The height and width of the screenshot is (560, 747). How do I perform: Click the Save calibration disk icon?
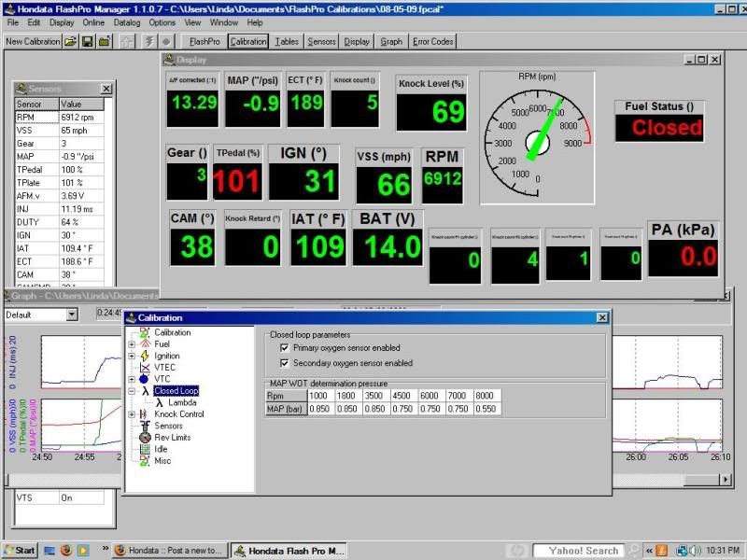click(x=87, y=41)
